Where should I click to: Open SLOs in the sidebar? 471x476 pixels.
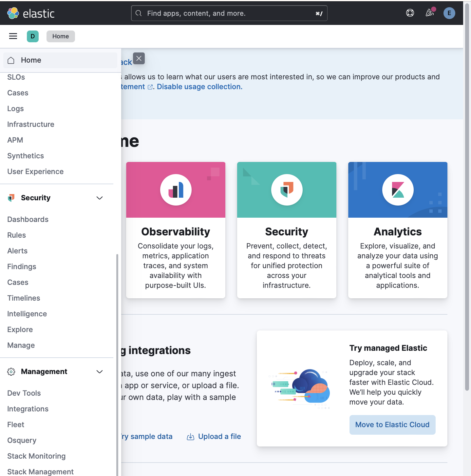click(x=16, y=77)
